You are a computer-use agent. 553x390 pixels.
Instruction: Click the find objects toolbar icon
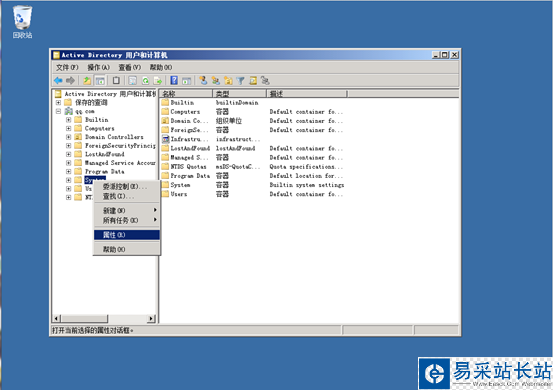pyautogui.click(x=253, y=81)
